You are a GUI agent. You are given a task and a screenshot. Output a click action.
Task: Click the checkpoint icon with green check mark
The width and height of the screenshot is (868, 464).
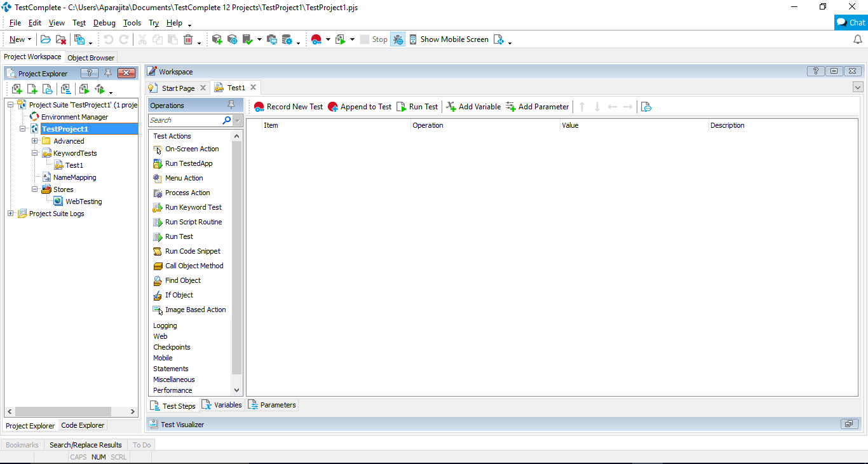(248, 39)
